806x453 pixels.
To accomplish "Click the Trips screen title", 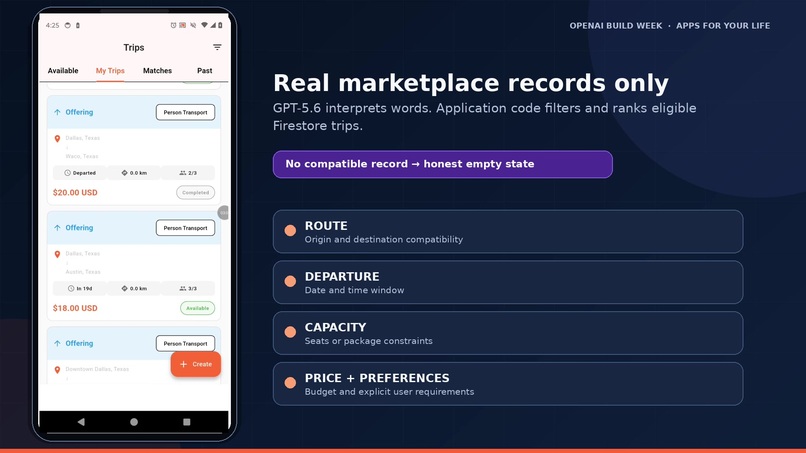I will click(x=134, y=47).
